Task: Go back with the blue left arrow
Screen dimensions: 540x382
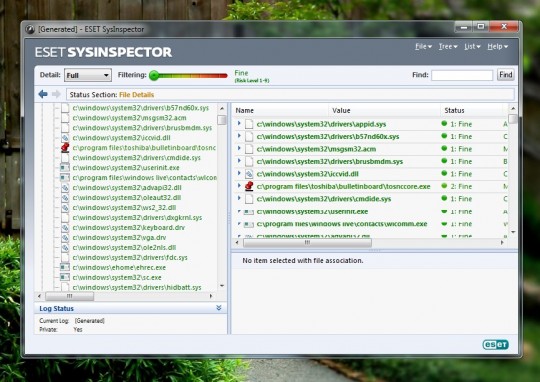Action: point(43,94)
